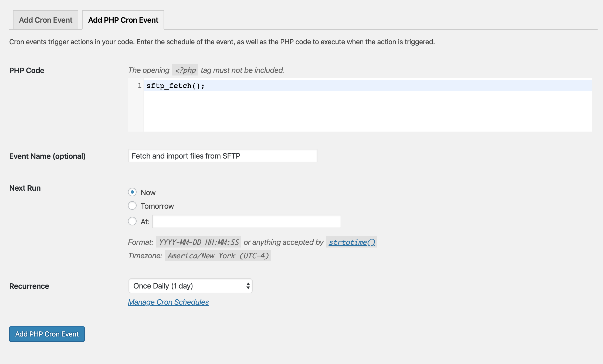Choose the Tomorrow radio option
The width and height of the screenshot is (603, 364).
point(132,206)
